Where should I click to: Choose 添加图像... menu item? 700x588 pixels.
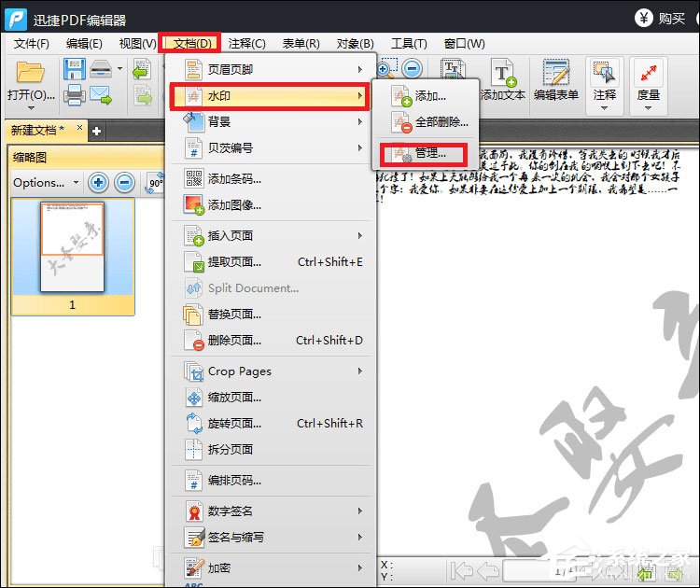tap(272, 205)
